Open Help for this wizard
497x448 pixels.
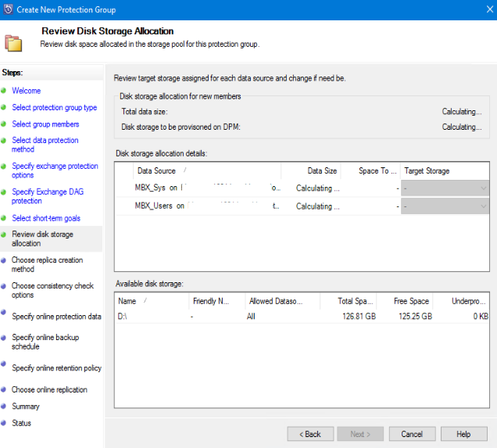click(463, 434)
